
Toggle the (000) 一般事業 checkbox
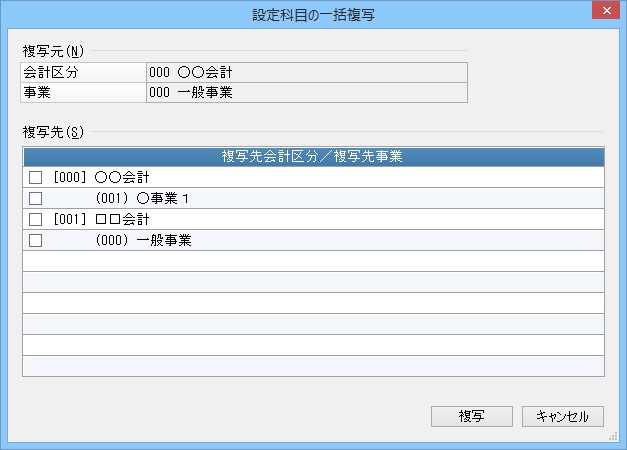point(36,240)
